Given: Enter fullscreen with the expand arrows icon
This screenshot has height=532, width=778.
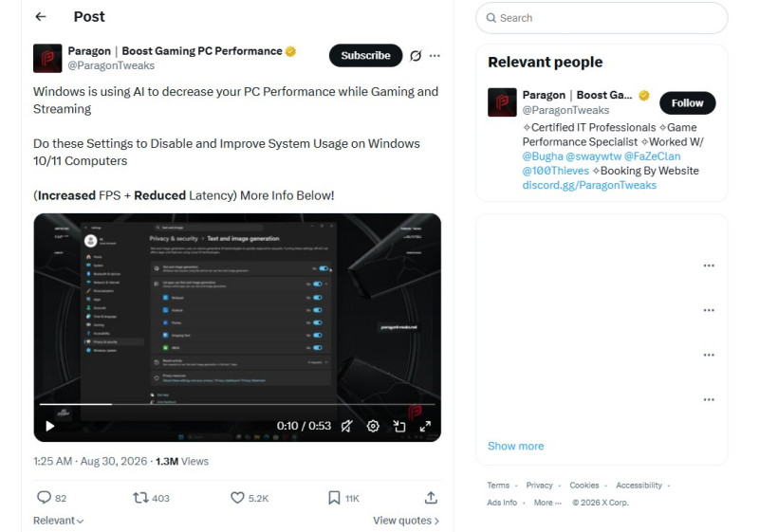Looking at the screenshot, I should [x=425, y=426].
